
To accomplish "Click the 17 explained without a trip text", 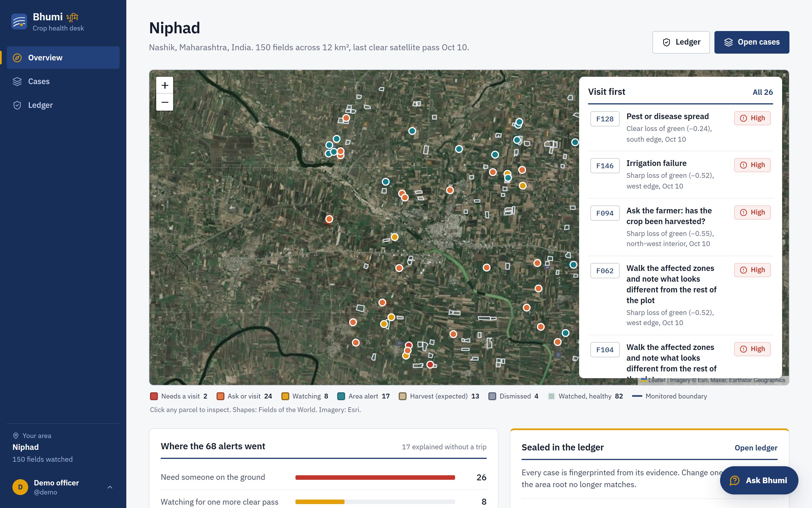I will coord(444,447).
